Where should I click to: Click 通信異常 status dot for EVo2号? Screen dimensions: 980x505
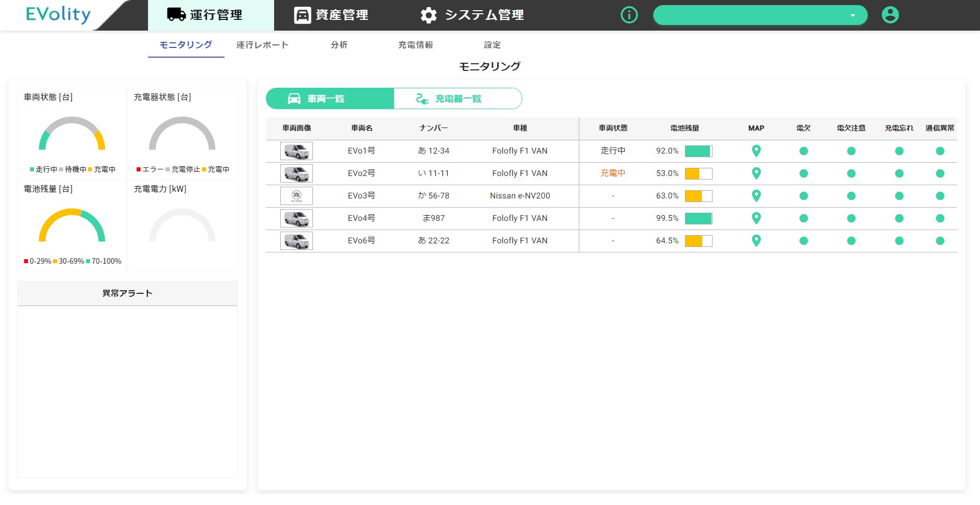pos(940,173)
